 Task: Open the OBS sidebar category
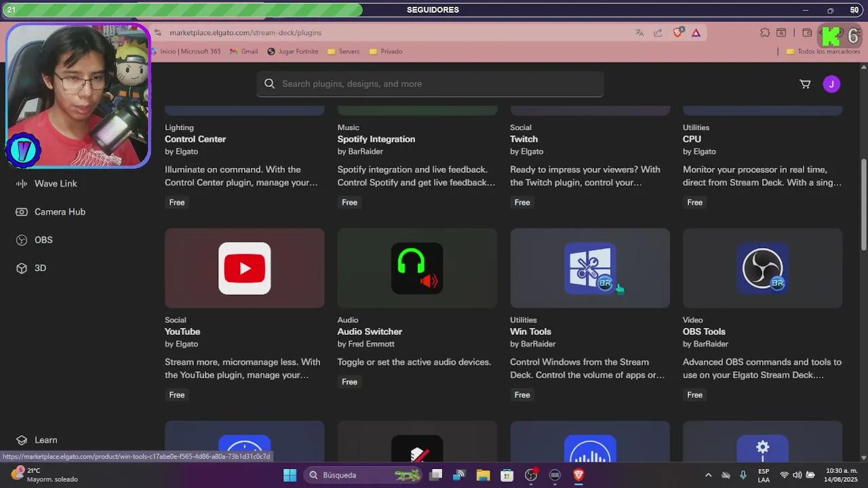34,240
